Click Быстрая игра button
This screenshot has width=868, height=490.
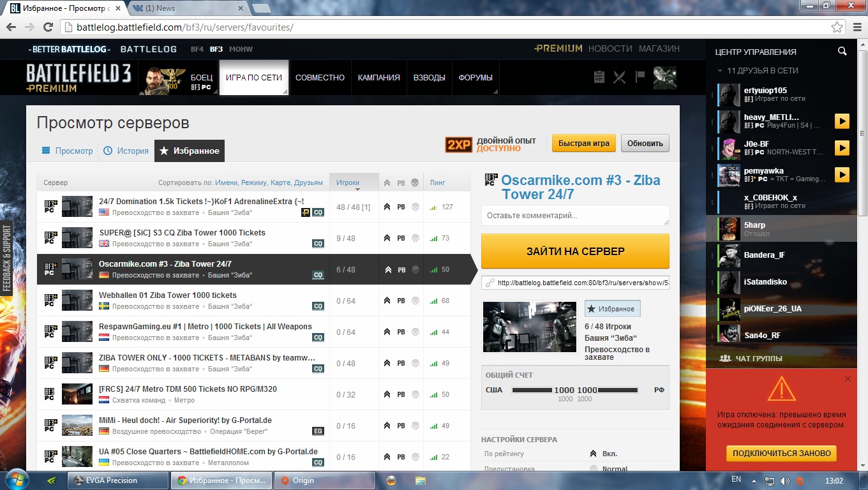(x=584, y=143)
